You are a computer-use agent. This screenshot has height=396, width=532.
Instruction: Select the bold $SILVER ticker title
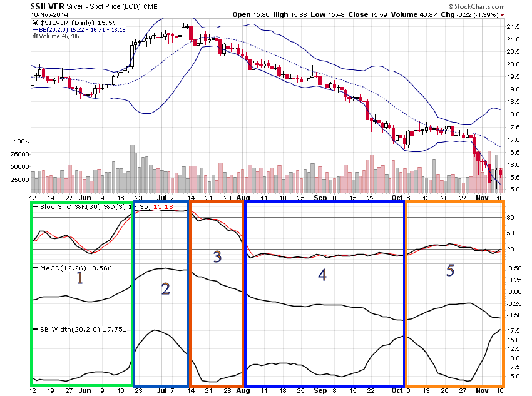click(x=48, y=6)
